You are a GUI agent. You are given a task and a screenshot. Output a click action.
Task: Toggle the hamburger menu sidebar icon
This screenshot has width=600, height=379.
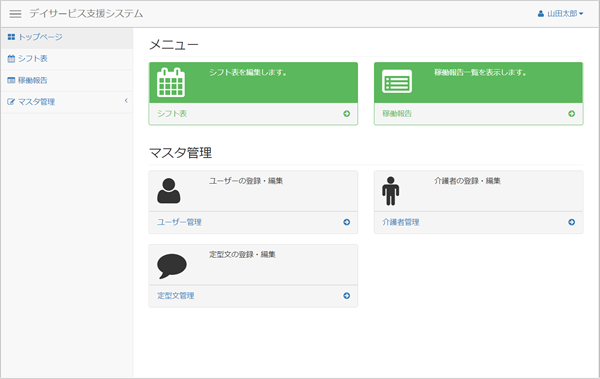pyautogui.click(x=15, y=14)
